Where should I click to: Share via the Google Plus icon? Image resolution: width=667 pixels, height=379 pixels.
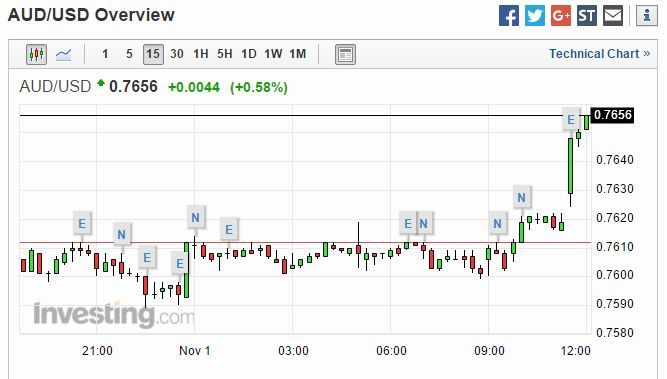(561, 16)
